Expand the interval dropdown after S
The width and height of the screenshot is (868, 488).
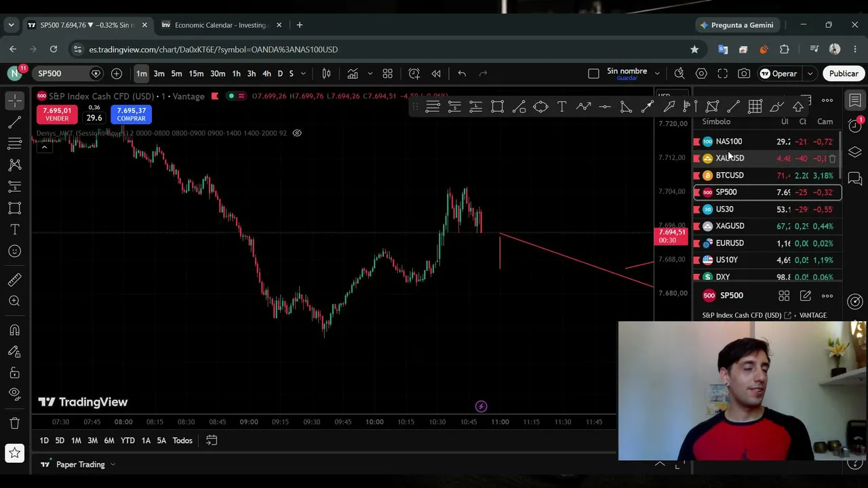coord(303,73)
